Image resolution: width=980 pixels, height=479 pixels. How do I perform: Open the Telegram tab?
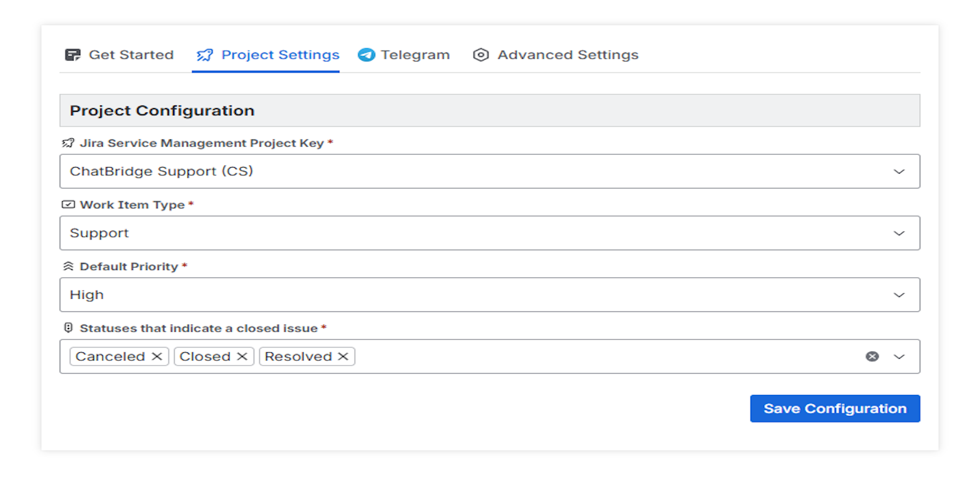click(415, 55)
